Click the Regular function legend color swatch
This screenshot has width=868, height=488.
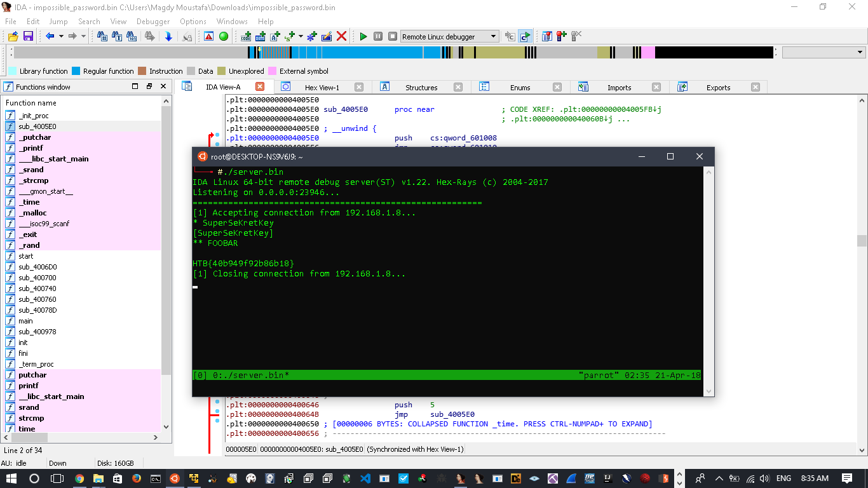(76, 71)
